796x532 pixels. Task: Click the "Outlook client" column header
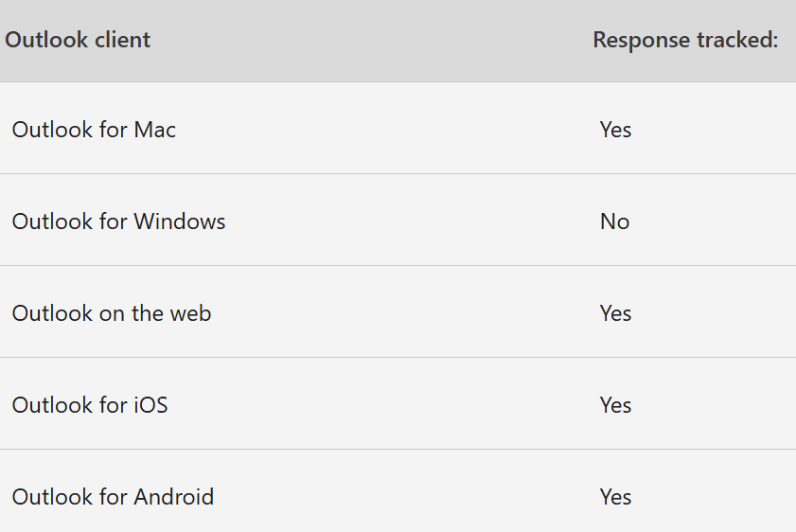78,40
